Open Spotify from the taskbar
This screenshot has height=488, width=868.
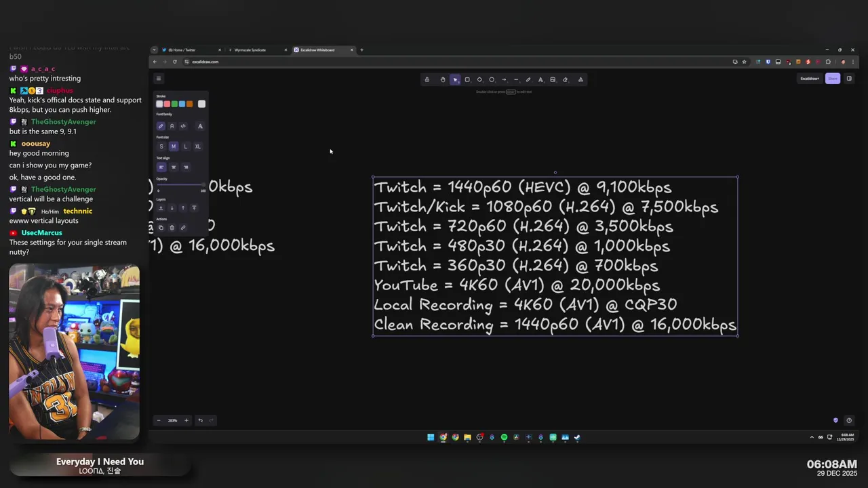tap(504, 437)
